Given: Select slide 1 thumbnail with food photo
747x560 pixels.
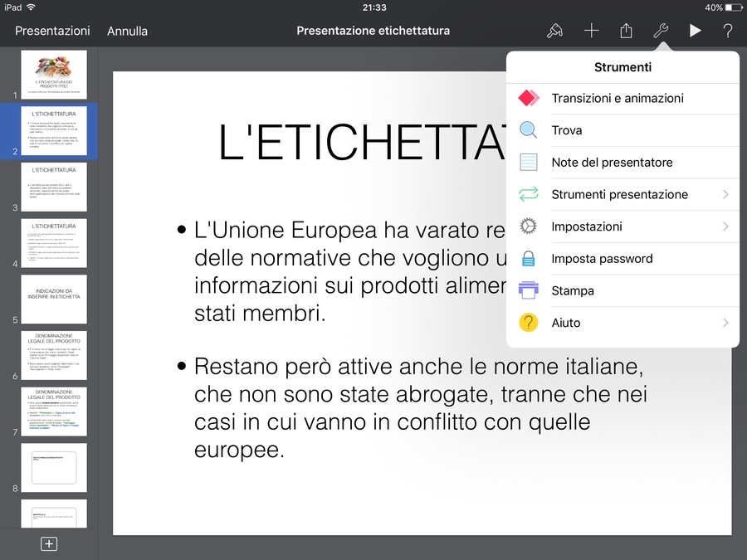Looking at the screenshot, I should (54, 75).
